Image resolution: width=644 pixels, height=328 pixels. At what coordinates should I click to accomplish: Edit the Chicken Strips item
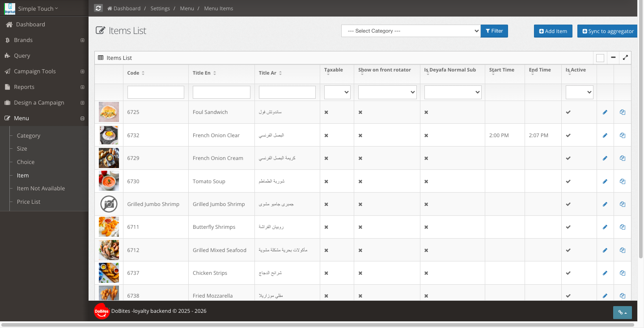tap(605, 273)
